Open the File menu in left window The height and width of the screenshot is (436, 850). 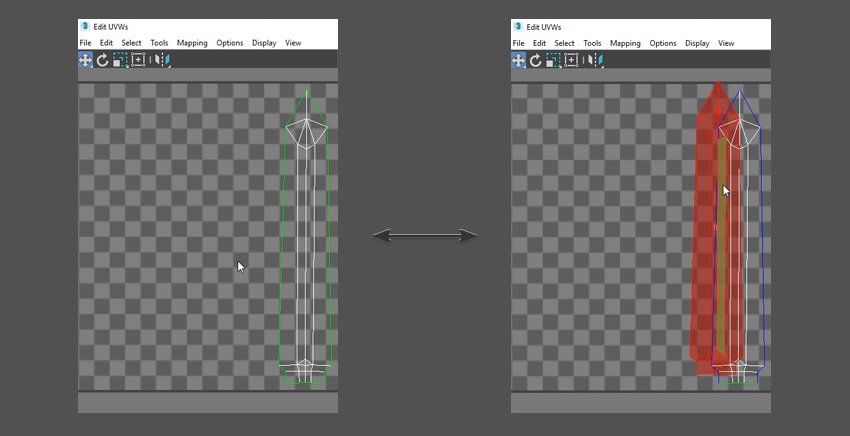point(85,43)
